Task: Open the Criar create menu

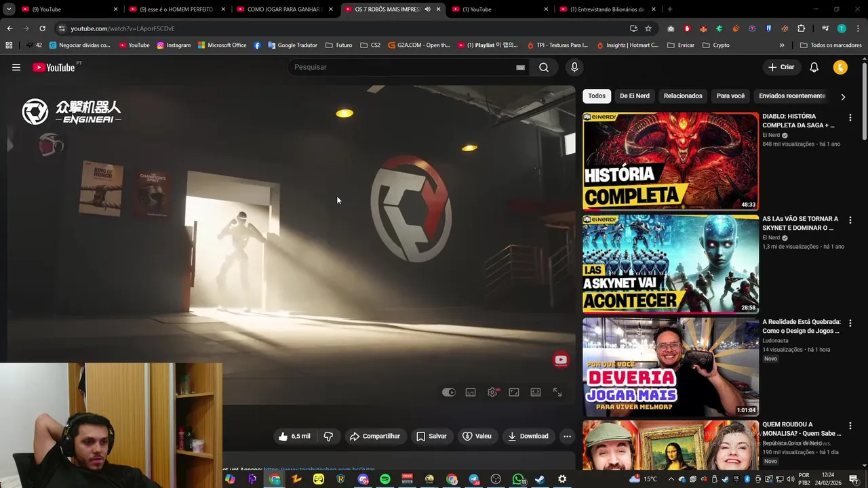Action: point(781,67)
